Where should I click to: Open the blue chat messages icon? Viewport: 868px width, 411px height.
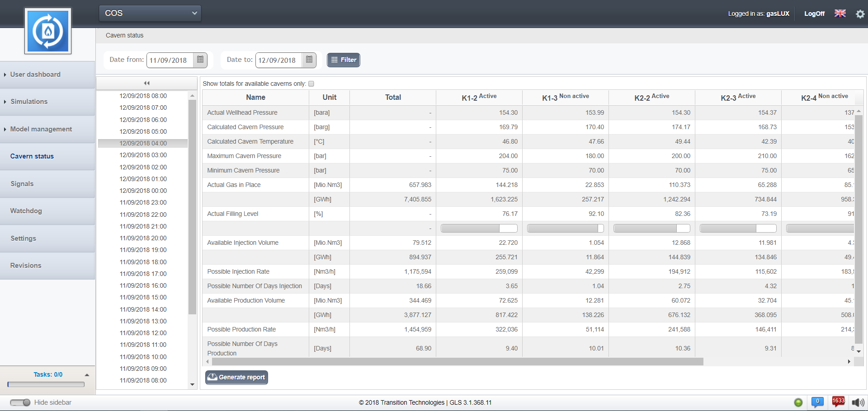(817, 402)
